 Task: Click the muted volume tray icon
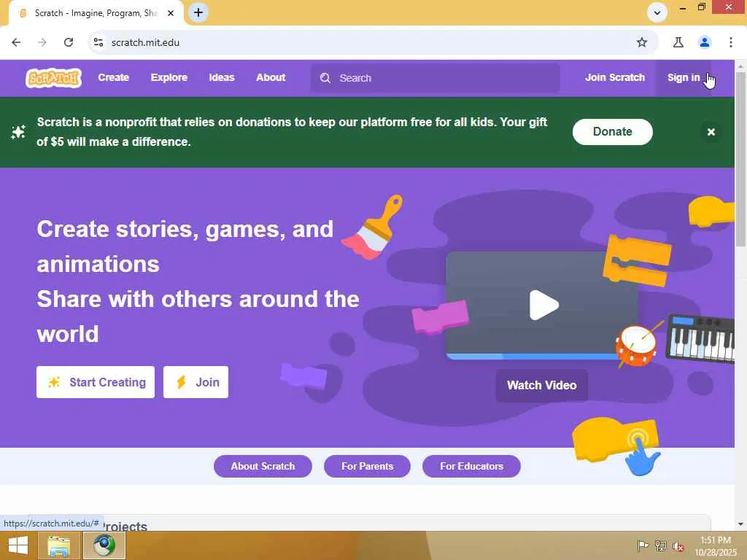click(678, 545)
